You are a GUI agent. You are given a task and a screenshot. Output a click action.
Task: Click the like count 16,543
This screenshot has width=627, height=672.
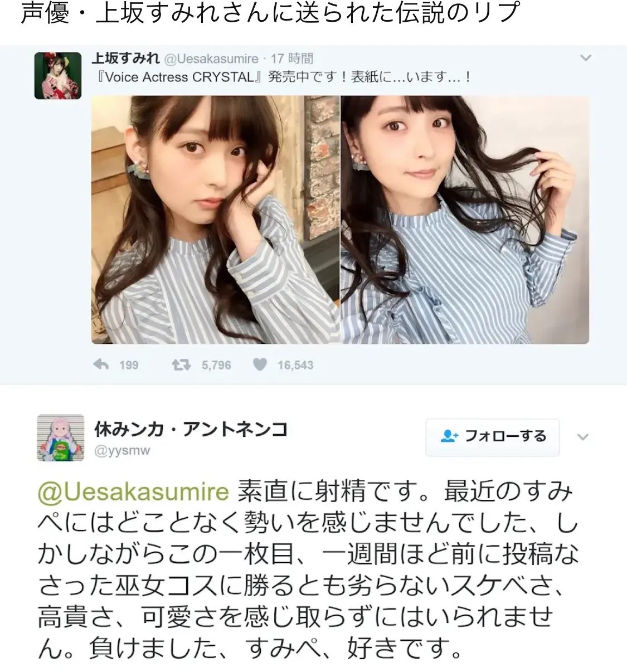tap(295, 366)
